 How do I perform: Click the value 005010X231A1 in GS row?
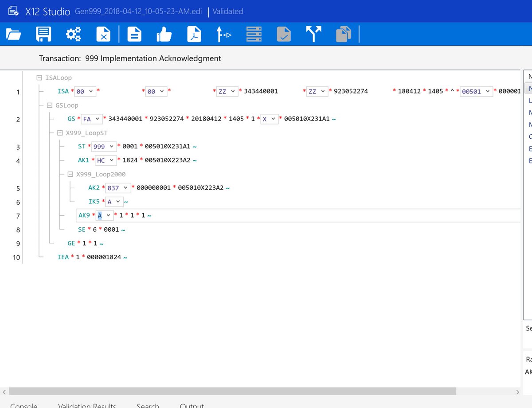307,119
